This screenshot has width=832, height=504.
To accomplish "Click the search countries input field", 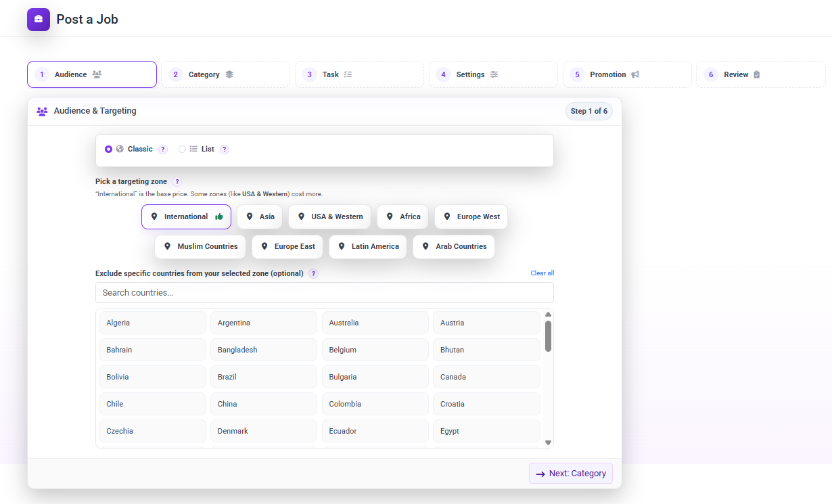I will [323, 292].
